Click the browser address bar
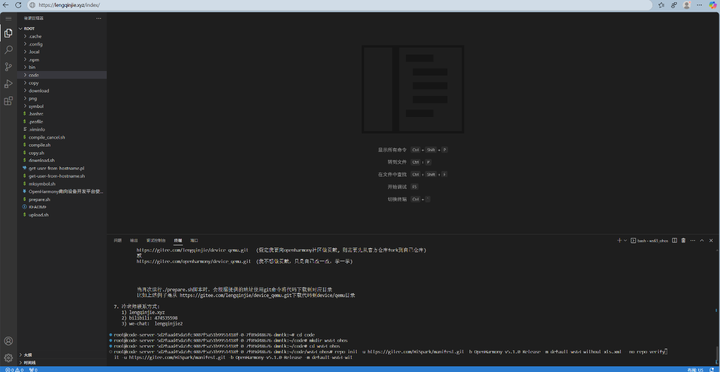Image resolution: width=720 pixels, height=372 pixels. (340, 5)
